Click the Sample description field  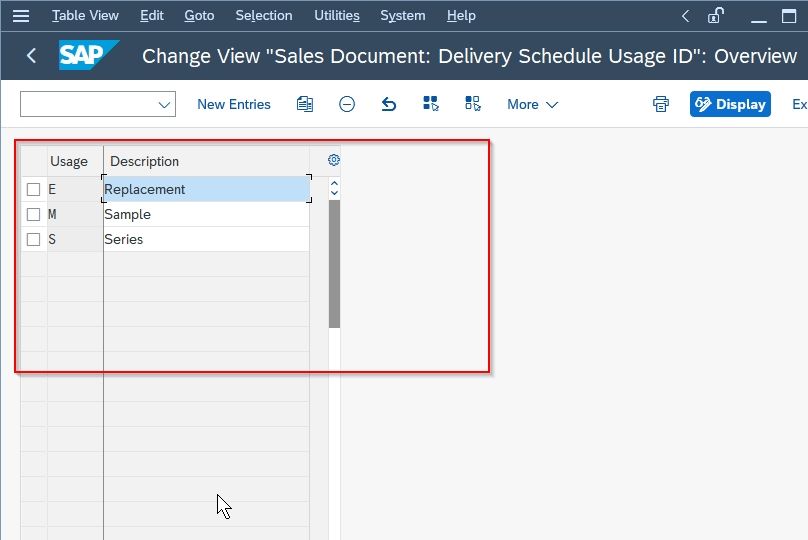tap(207, 214)
